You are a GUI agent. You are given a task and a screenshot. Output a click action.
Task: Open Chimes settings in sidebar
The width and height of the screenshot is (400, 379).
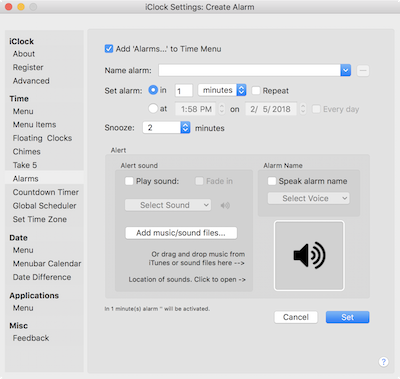point(26,152)
